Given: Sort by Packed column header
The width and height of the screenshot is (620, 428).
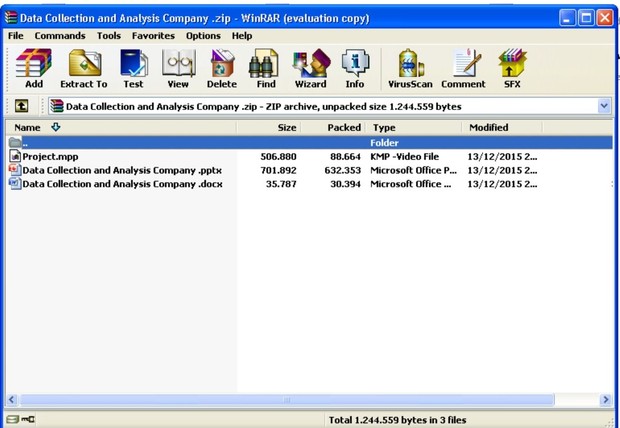Looking at the screenshot, I should [x=334, y=127].
